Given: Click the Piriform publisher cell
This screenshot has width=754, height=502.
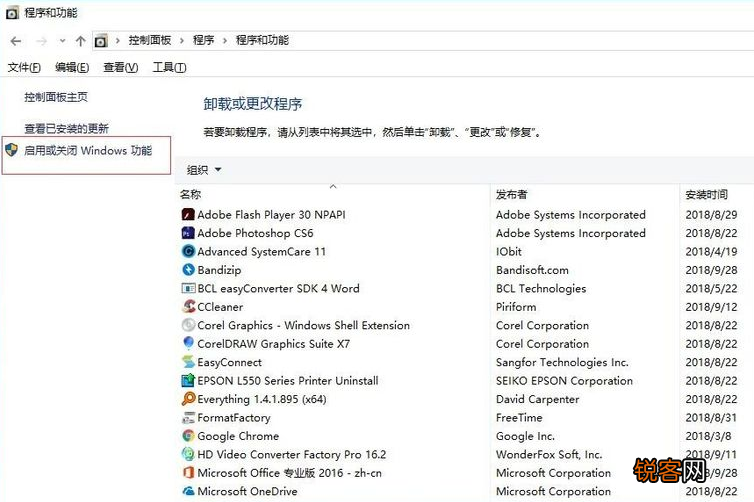Looking at the screenshot, I should point(516,307).
